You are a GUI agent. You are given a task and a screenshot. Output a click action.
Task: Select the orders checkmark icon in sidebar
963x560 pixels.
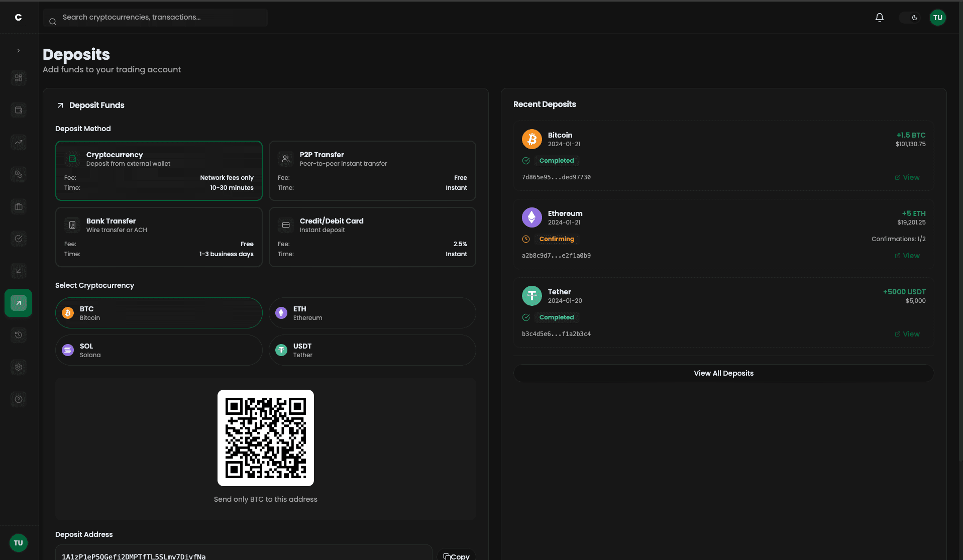point(18,239)
